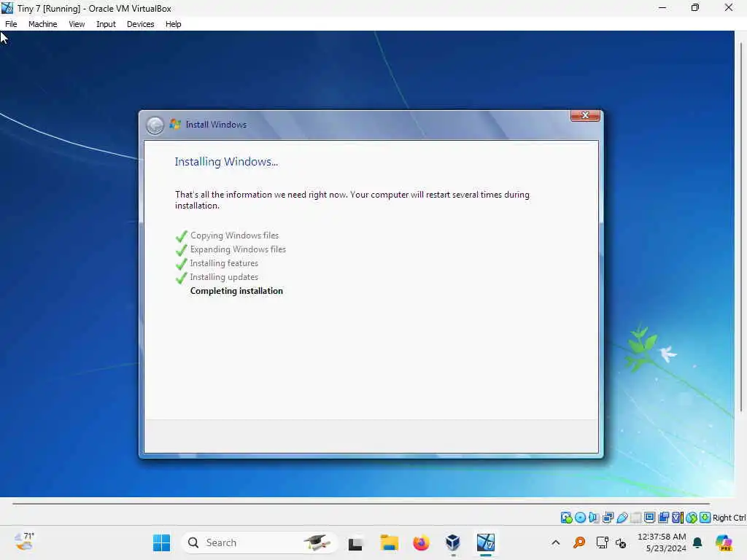The width and height of the screenshot is (747, 560).
Task: Minimize the VirtualBox window
Action: click(x=662, y=7)
